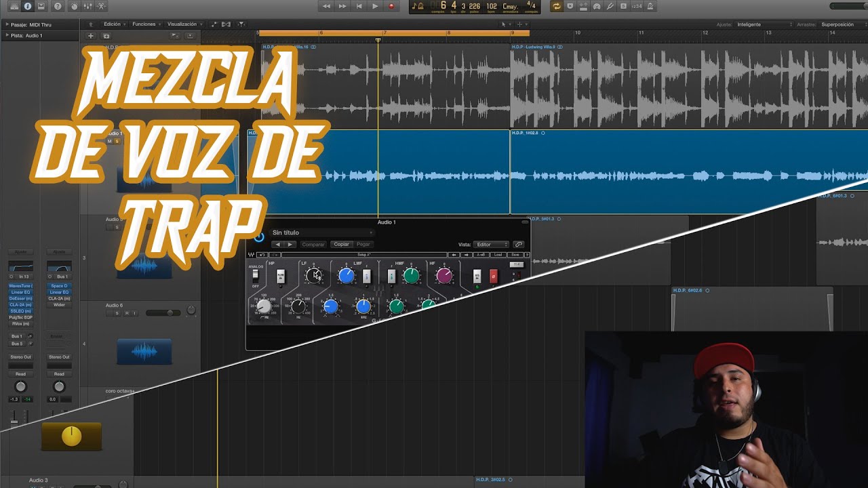This screenshot has width=868, height=488.
Task: Toggle the metronome click
Action: [x=650, y=6]
